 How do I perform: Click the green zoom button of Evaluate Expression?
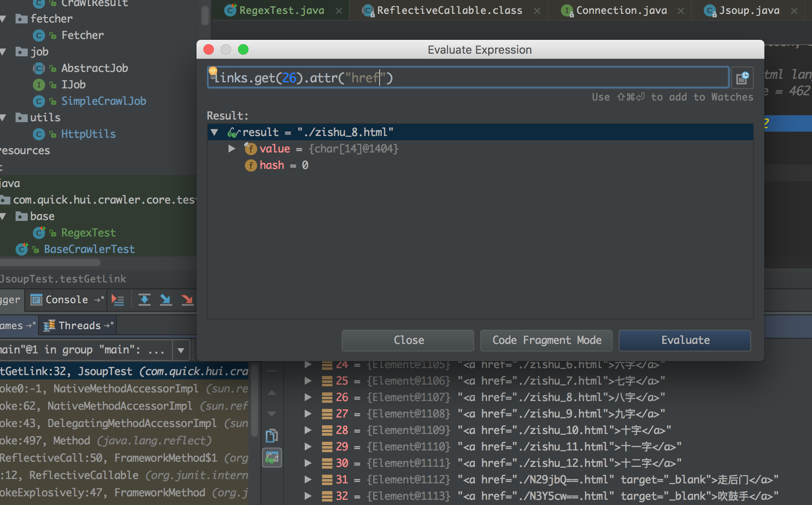point(243,50)
